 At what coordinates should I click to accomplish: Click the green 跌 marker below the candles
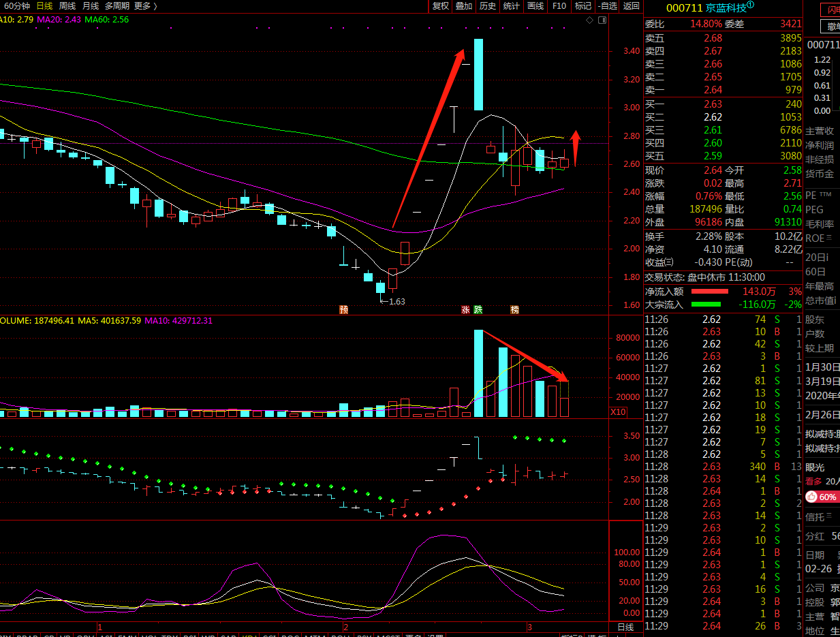(x=478, y=309)
